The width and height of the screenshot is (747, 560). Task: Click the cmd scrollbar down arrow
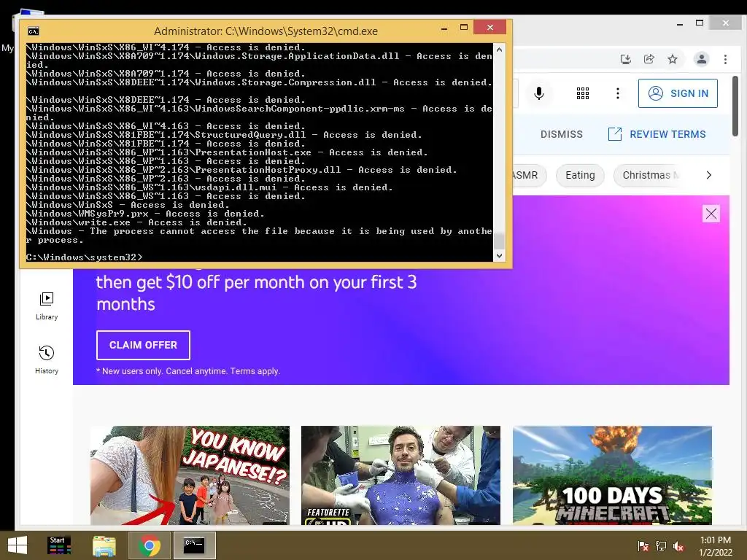click(499, 256)
